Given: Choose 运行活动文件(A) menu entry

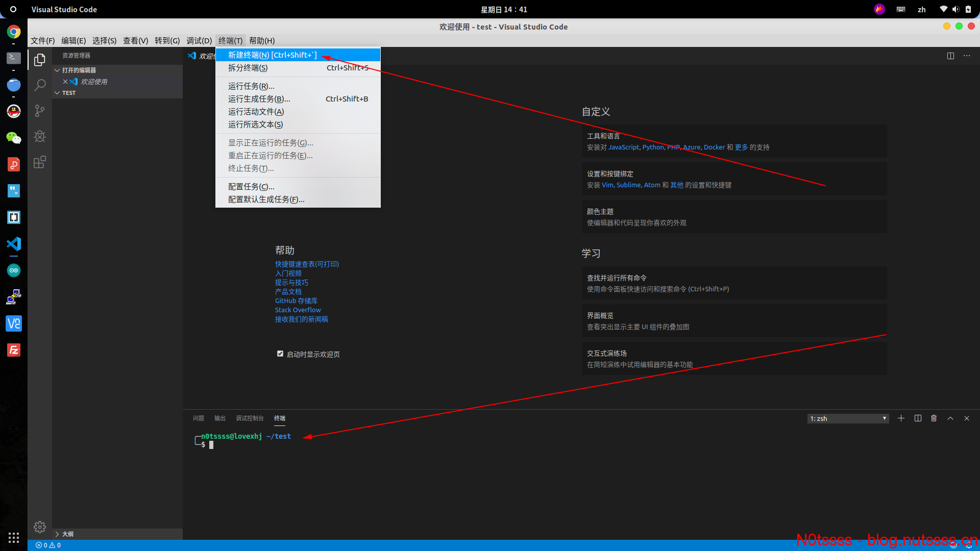Looking at the screenshot, I should coord(298,112).
